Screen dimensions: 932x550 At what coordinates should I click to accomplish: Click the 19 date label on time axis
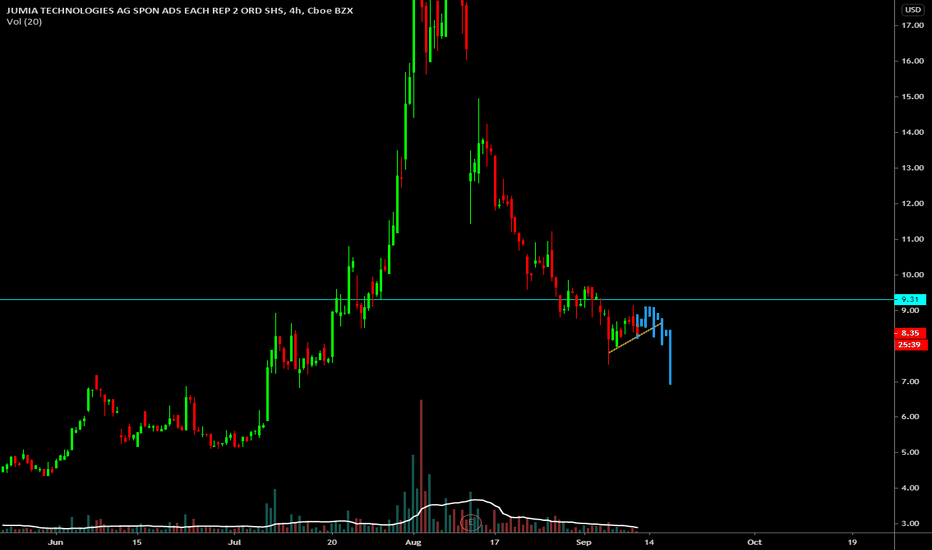tap(852, 542)
